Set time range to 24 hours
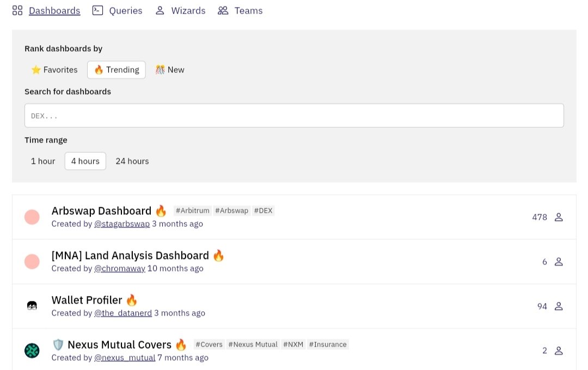588x370 pixels. pos(132,161)
